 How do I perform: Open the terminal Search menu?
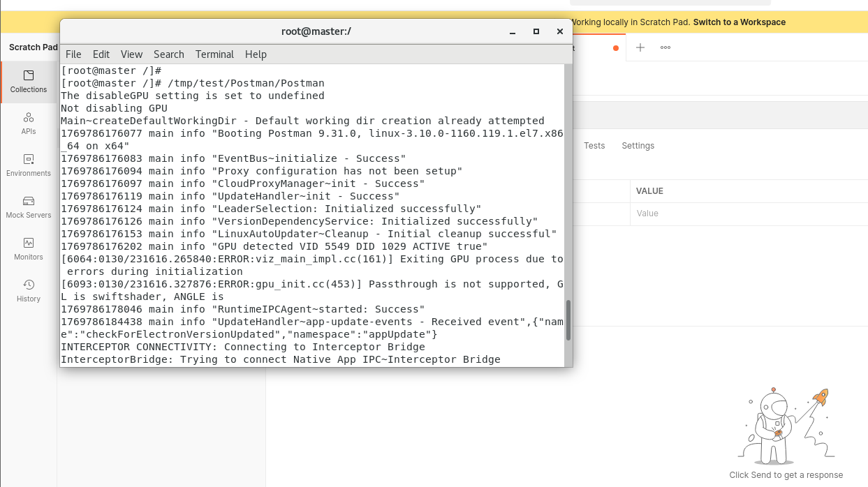click(169, 54)
